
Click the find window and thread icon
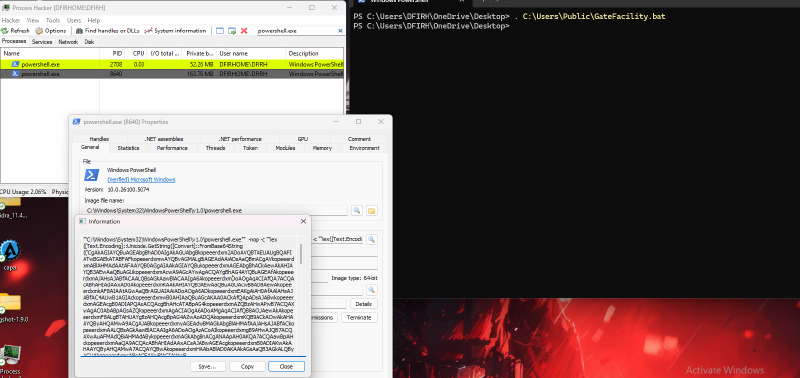[232, 31]
